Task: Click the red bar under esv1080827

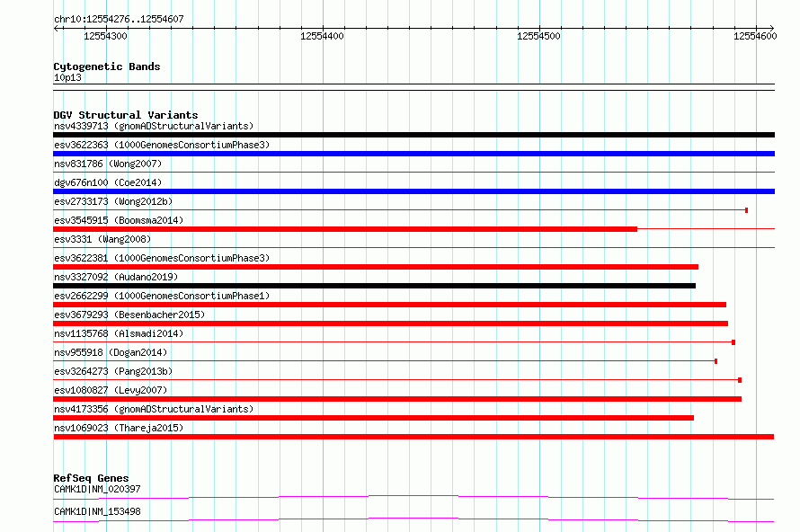Action: pos(397,399)
